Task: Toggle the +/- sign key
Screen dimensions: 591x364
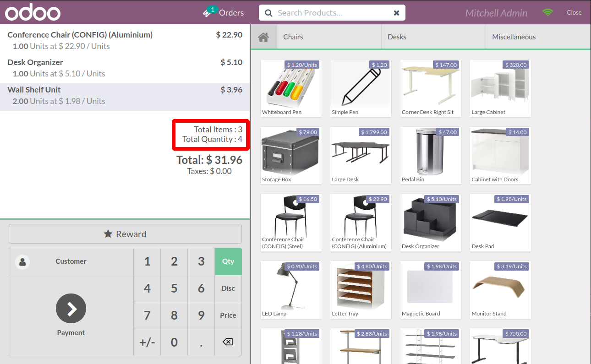Action: pyautogui.click(x=147, y=342)
